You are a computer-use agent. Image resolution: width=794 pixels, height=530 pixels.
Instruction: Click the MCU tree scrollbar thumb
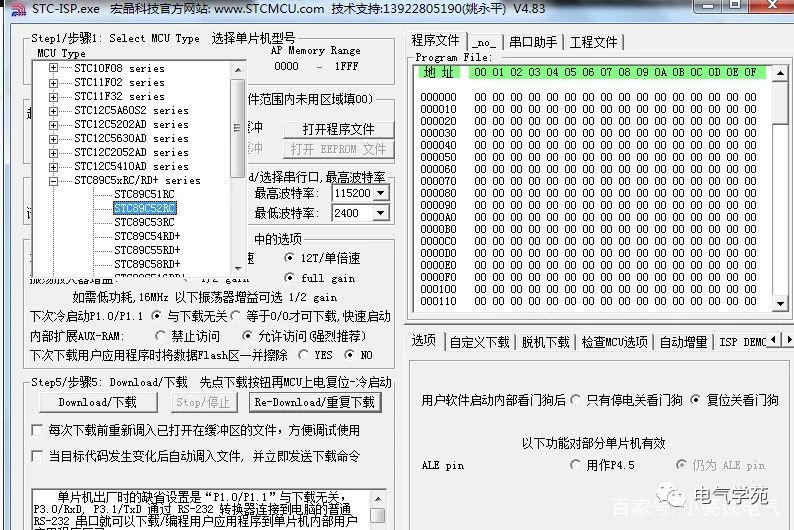(x=237, y=128)
